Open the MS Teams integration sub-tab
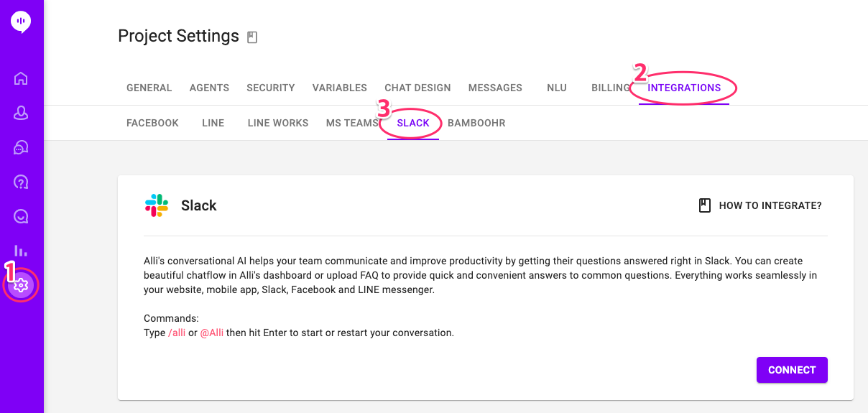The image size is (868, 413). [352, 123]
